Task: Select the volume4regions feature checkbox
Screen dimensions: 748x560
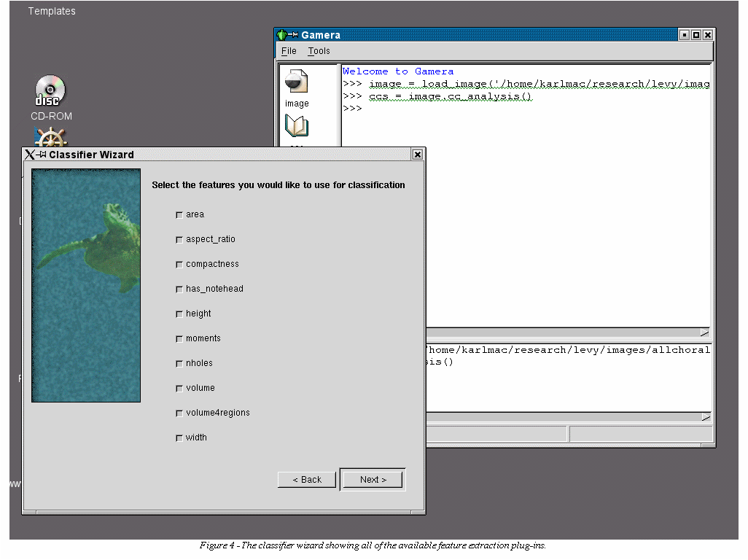Action: [179, 413]
